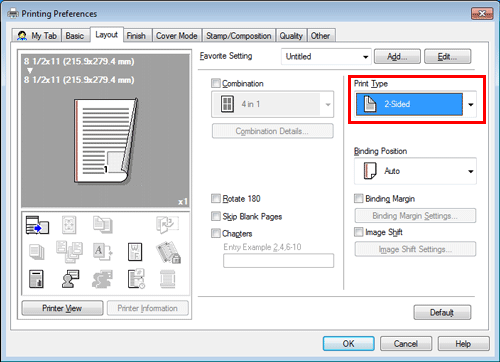Tick the Rotate 180 checkbox
This screenshot has height=362, width=500.
pos(216,199)
